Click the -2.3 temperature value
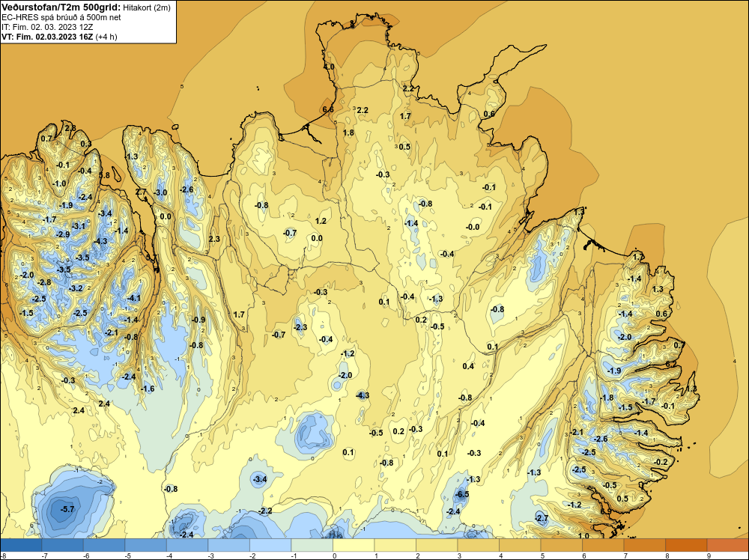The height and width of the screenshot is (560, 749). tap(300, 327)
